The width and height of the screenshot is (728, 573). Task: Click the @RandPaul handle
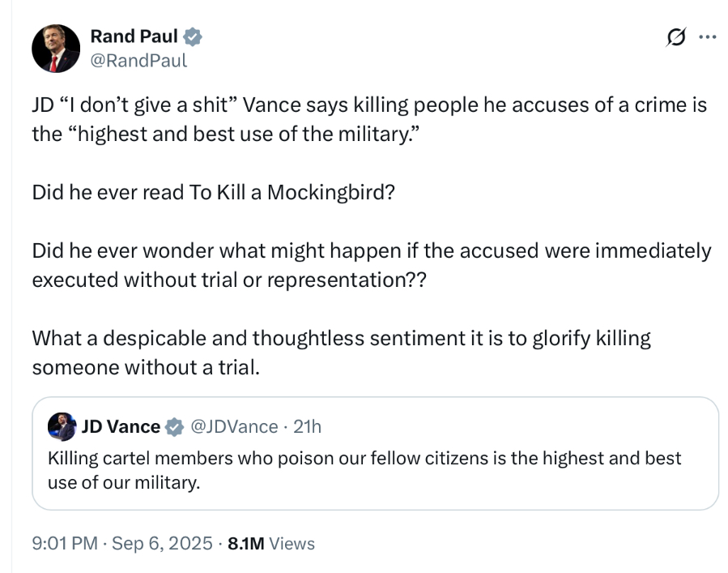(138, 60)
